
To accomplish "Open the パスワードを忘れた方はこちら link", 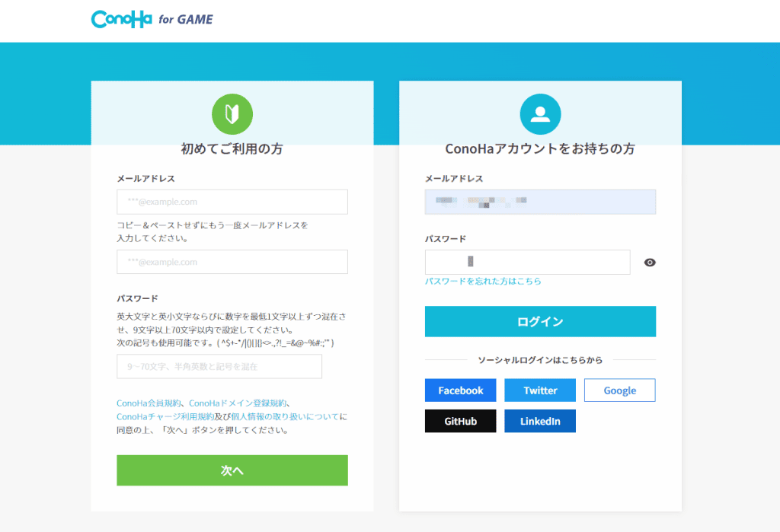I will [483, 281].
